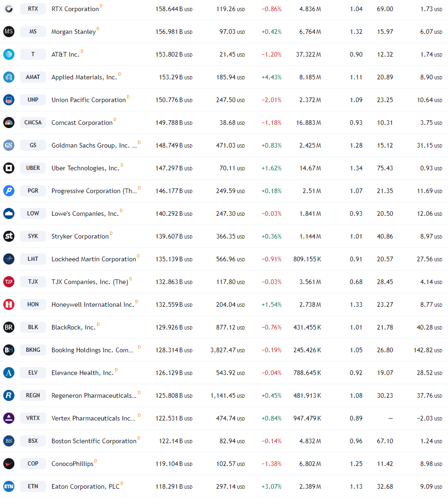The height and width of the screenshot is (498, 448).
Task: Click the Vertex purple triangle logo
Action: [9, 418]
